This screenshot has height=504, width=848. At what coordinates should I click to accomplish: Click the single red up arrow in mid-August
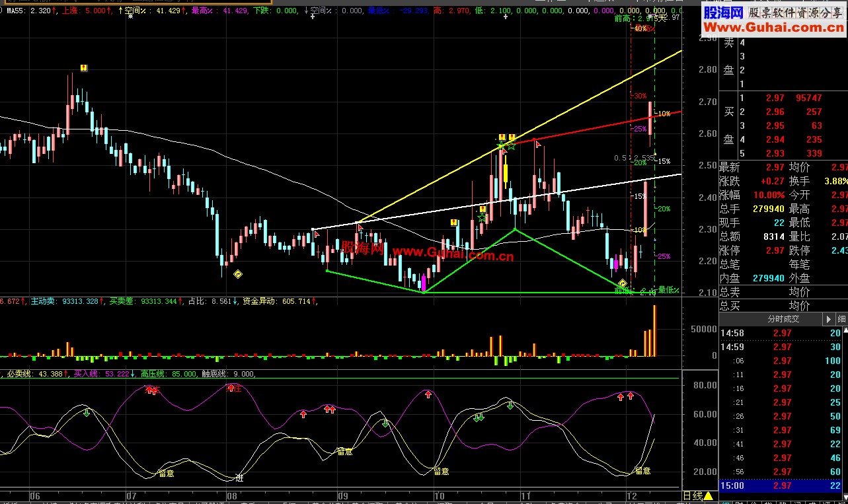tap(303, 414)
